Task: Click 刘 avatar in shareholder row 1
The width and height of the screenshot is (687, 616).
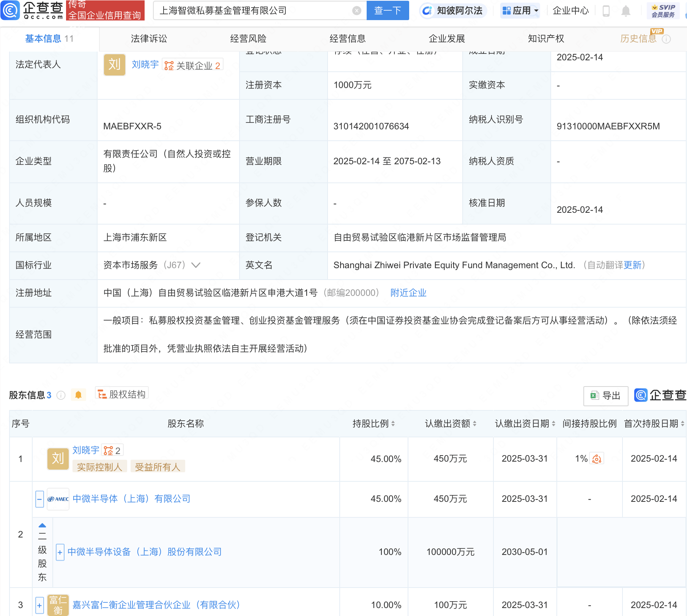Action: (x=58, y=459)
